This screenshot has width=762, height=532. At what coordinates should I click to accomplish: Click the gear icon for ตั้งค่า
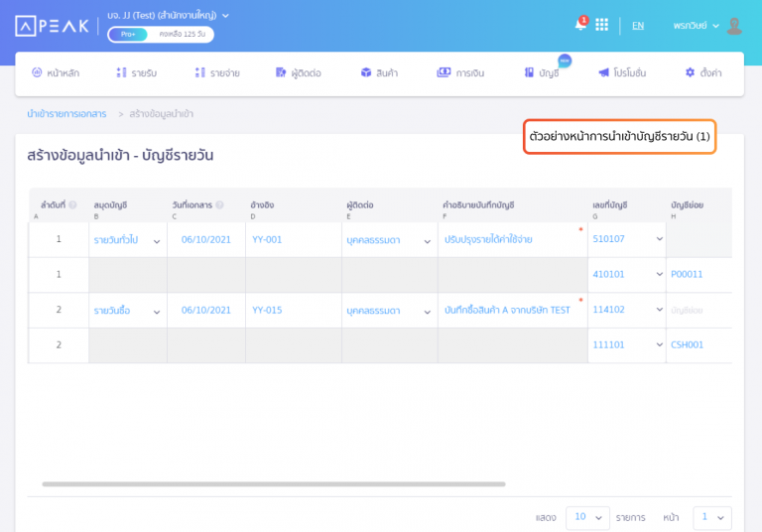(x=690, y=72)
